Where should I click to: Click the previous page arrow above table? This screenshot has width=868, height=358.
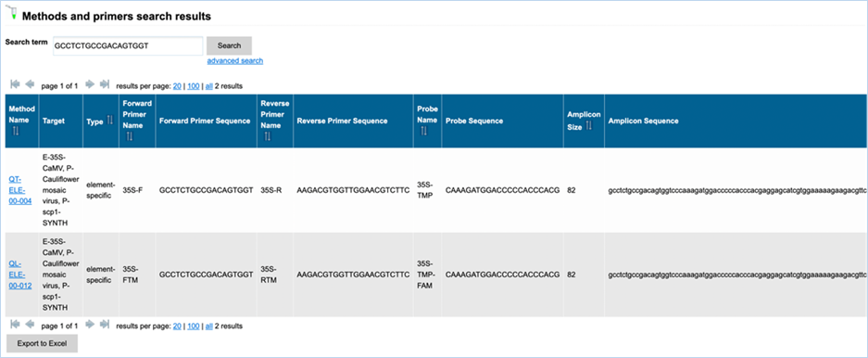(x=30, y=84)
